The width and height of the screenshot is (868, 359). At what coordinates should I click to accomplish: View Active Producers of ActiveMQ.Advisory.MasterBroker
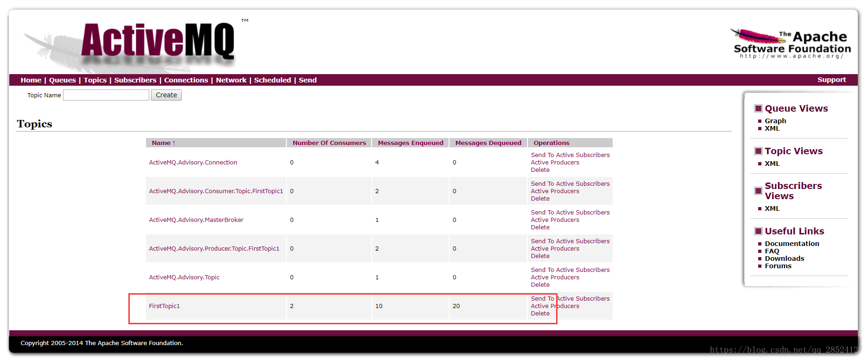click(x=555, y=220)
